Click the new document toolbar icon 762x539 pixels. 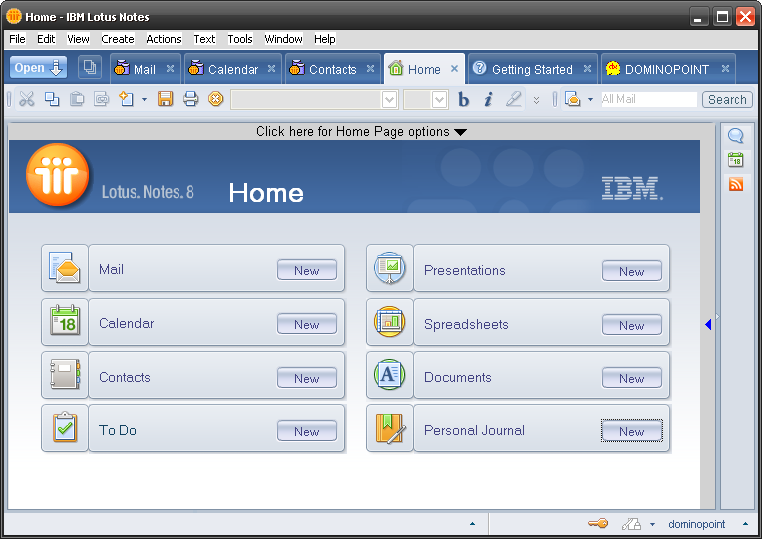127,99
